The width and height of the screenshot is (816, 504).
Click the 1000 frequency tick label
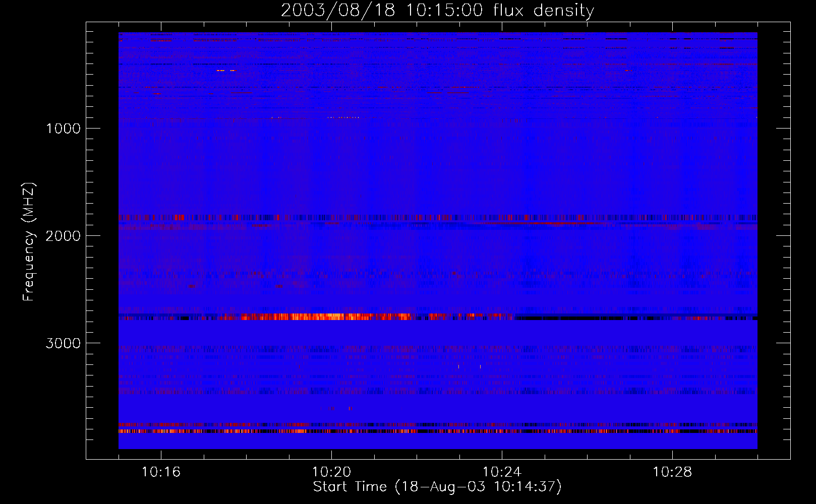(x=63, y=129)
